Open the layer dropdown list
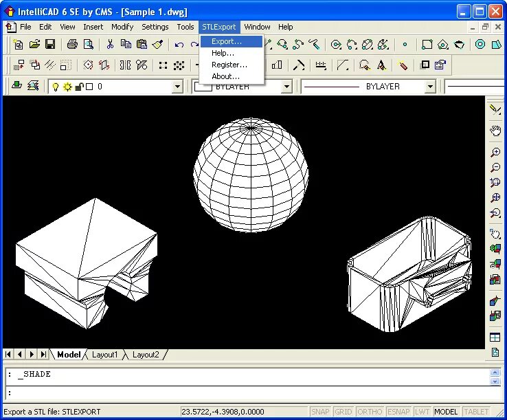Viewport: 507px width, 420px height. [177, 87]
